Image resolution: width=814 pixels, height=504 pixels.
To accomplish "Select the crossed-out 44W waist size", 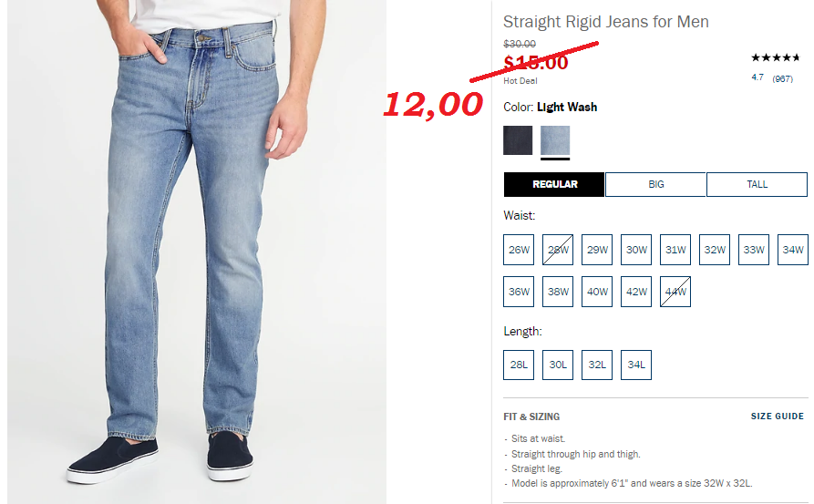I will (x=675, y=292).
